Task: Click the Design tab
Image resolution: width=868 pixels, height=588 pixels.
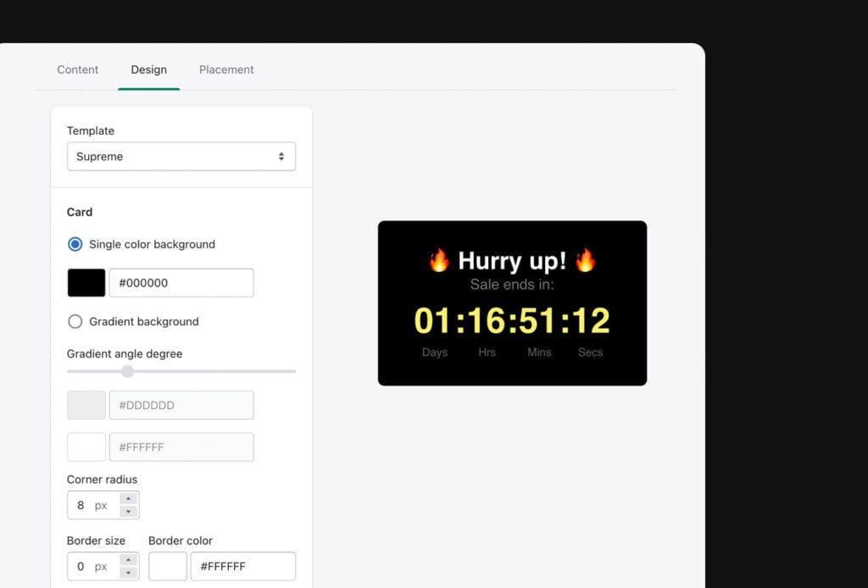Action: tap(148, 69)
